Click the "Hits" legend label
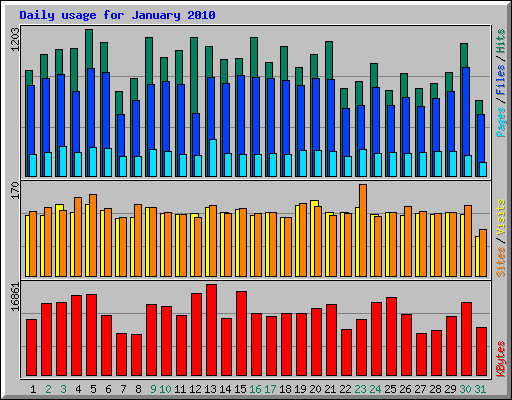Screen dimensions: 512x400 [x=500, y=41]
